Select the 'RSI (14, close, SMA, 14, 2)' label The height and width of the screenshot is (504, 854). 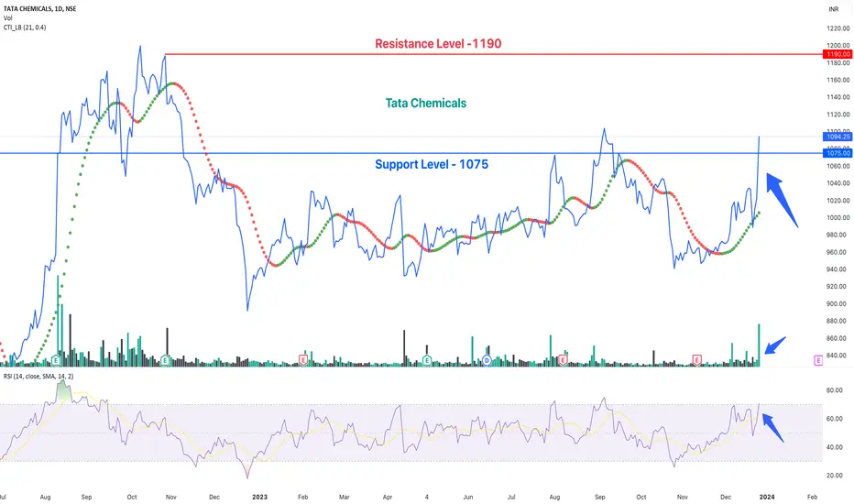(x=38, y=376)
